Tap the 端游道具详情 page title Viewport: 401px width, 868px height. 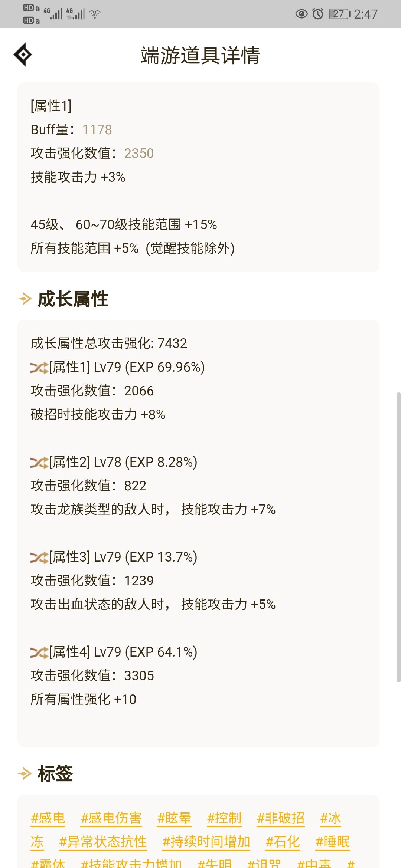tap(200, 56)
